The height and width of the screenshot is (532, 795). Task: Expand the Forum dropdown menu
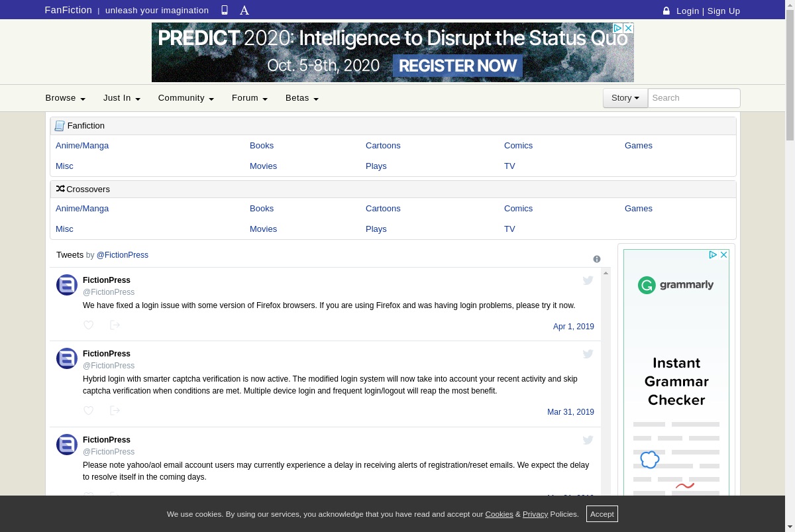pos(250,98)
